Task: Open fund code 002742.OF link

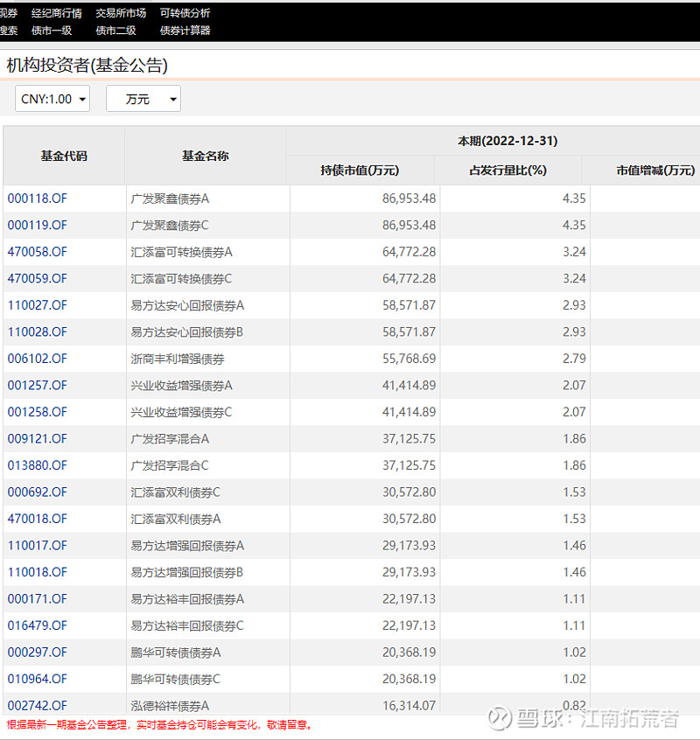Action: pyautogui.click(x=38, y=705)
